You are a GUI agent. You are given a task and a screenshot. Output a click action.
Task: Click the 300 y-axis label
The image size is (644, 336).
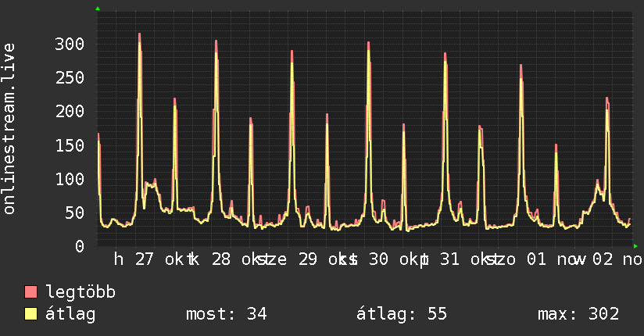[x=70, y=44]
